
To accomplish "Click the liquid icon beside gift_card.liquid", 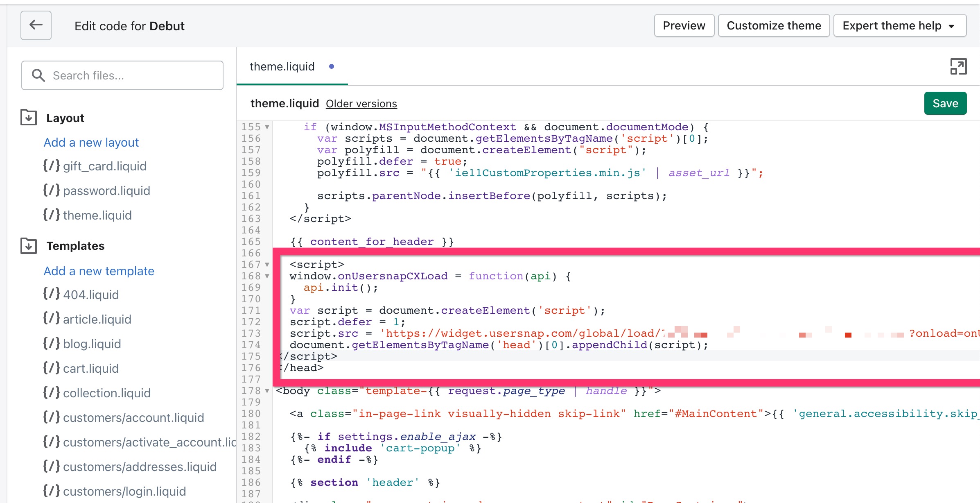I will tap(52, 166).
